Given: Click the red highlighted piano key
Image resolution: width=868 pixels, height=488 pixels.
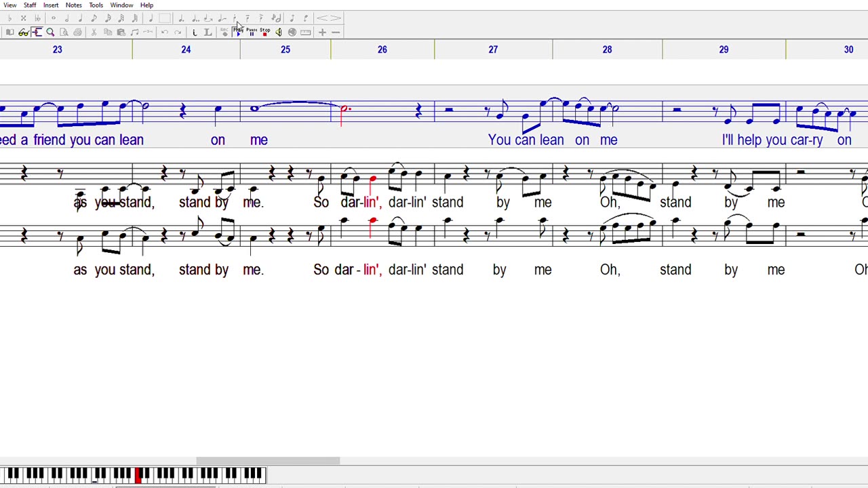Looking at the screenshot, I should (138, 476).
